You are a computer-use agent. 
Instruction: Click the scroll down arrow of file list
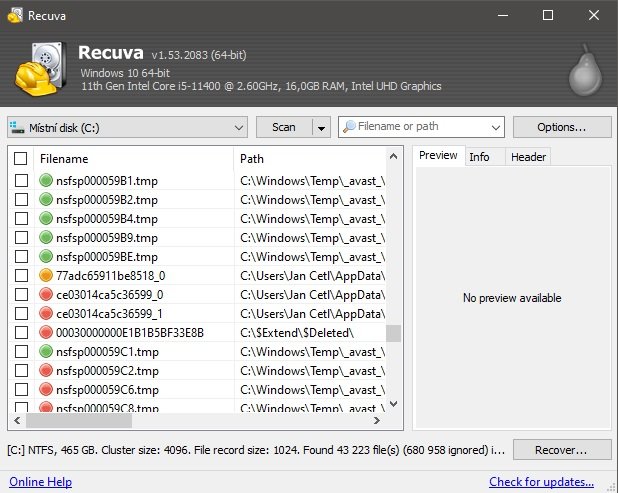click(393, 404)
